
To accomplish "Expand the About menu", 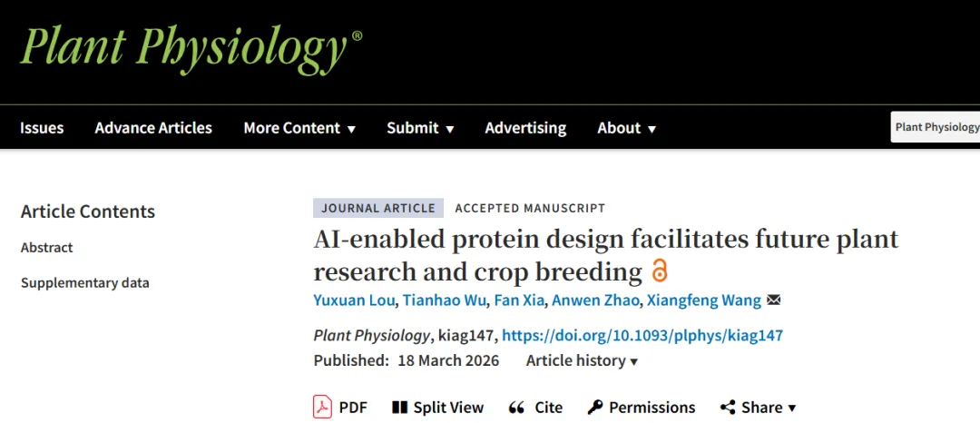I will pyautogui.click(x=626, y=128).
